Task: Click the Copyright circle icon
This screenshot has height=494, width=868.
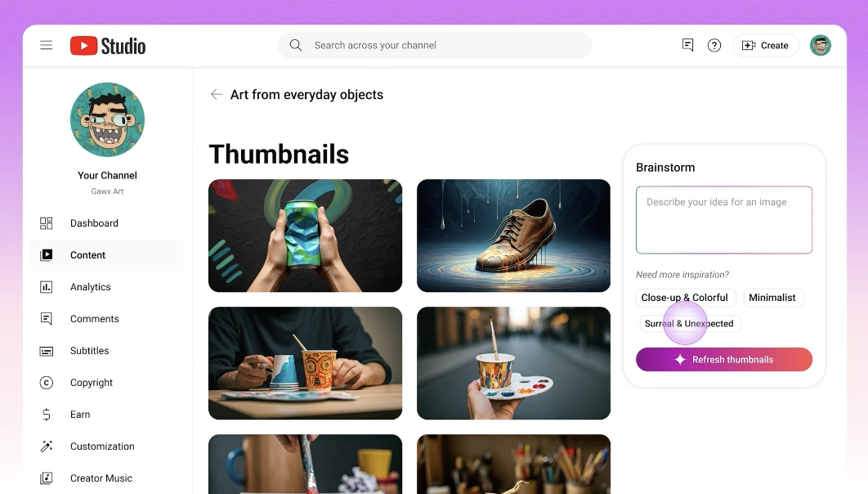Action: [x=47, y=383]
